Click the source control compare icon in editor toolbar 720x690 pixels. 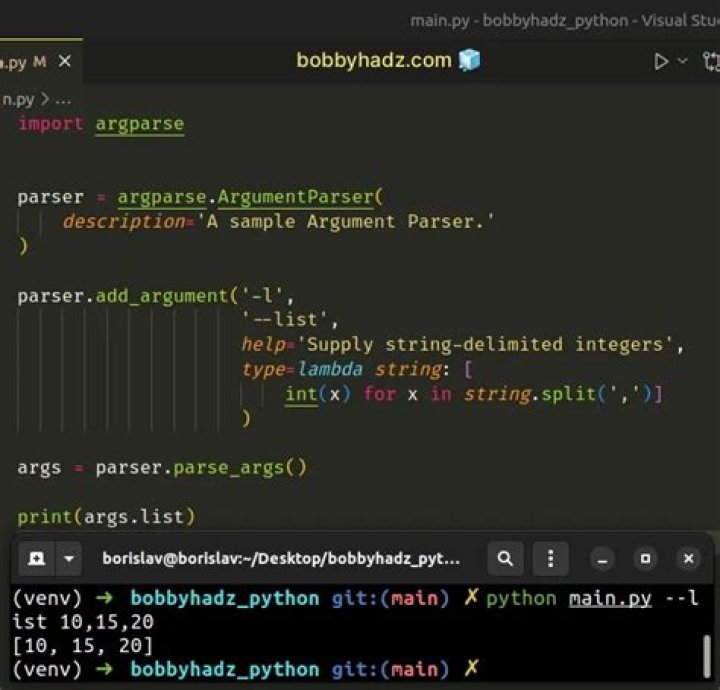click(x=711, y=62)
